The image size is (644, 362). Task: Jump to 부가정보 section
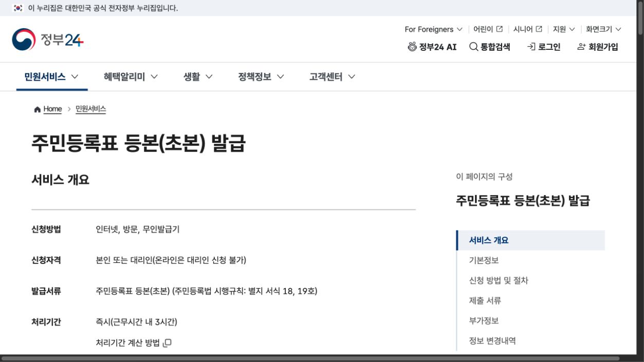pyautogui.click(x=484, y=320)
